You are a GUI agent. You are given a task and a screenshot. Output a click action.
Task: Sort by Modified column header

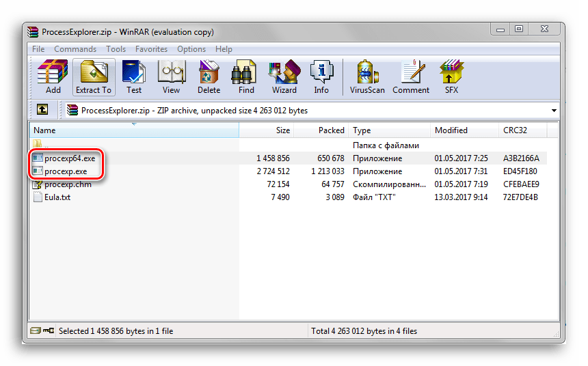point(464,130)
